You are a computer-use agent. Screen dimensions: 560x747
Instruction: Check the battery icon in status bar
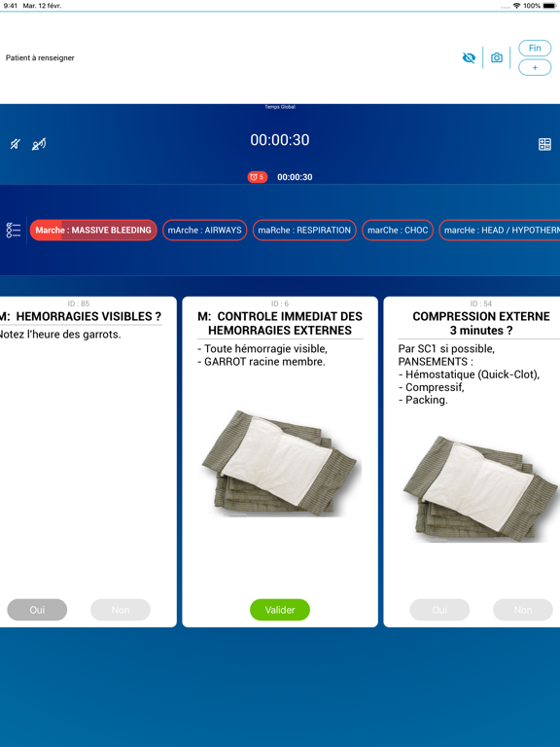pyautogui.click(x=549, y=6)
